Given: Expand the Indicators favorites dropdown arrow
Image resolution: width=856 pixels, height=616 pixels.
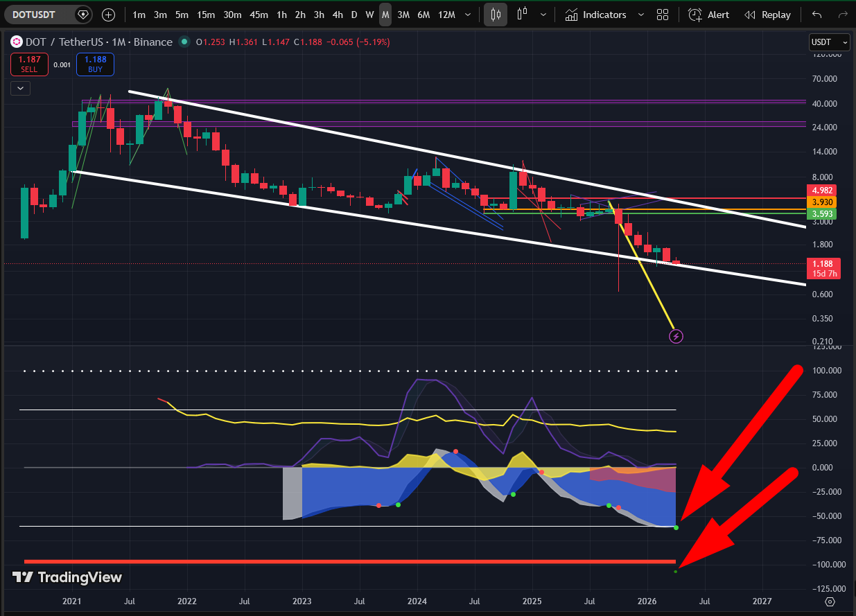Looking at the screenshot, I should [x=640, y=15].
